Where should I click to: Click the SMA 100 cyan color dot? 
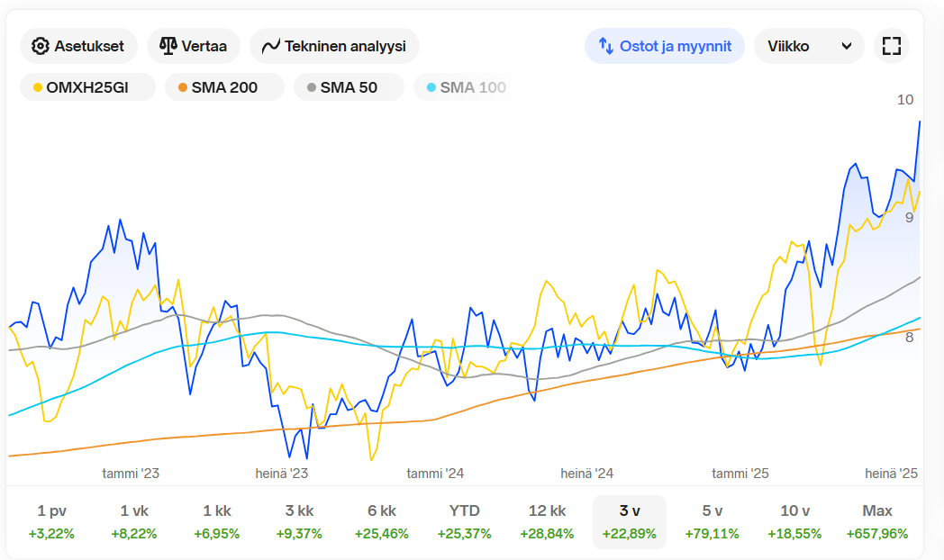[x=431, y=87]
